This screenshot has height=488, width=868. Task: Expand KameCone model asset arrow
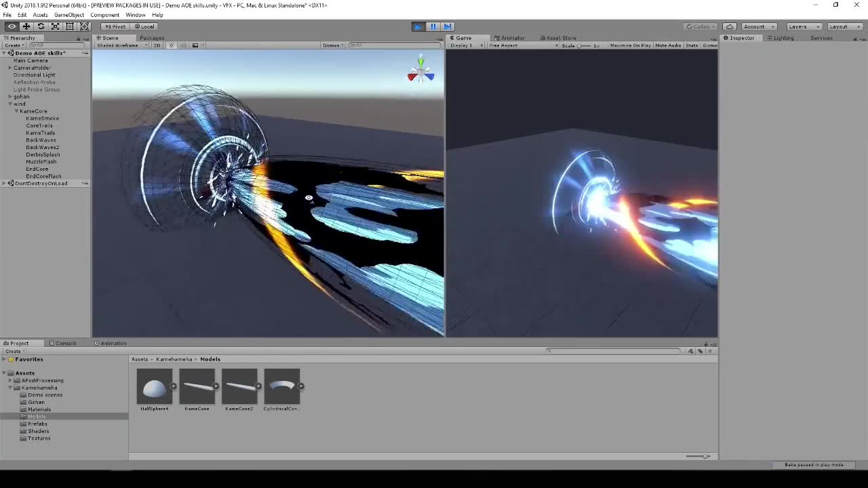click(216, 386)
